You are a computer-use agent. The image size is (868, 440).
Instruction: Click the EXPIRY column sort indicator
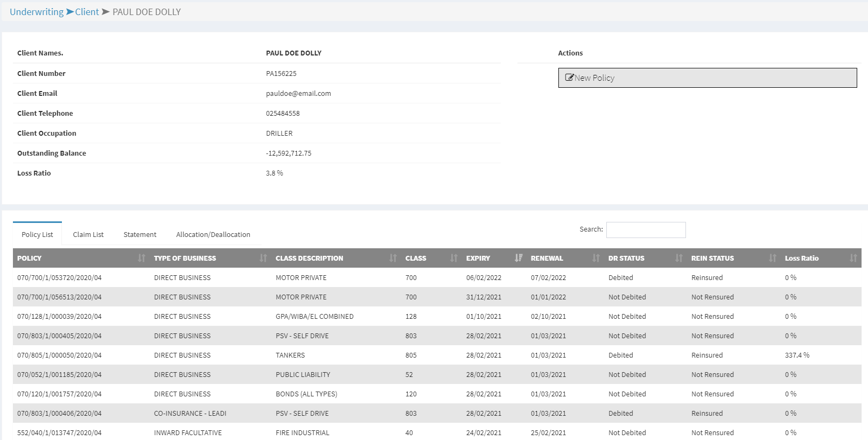(519, 258)
